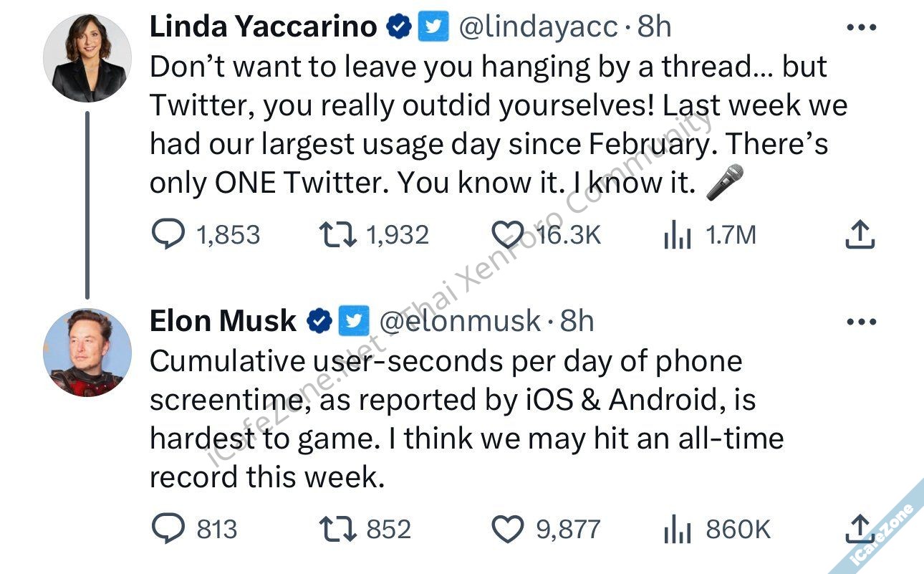Click the Linda Yaccarino display name
Viewport: 924px width, 574px height.
[x=263, y=27]
